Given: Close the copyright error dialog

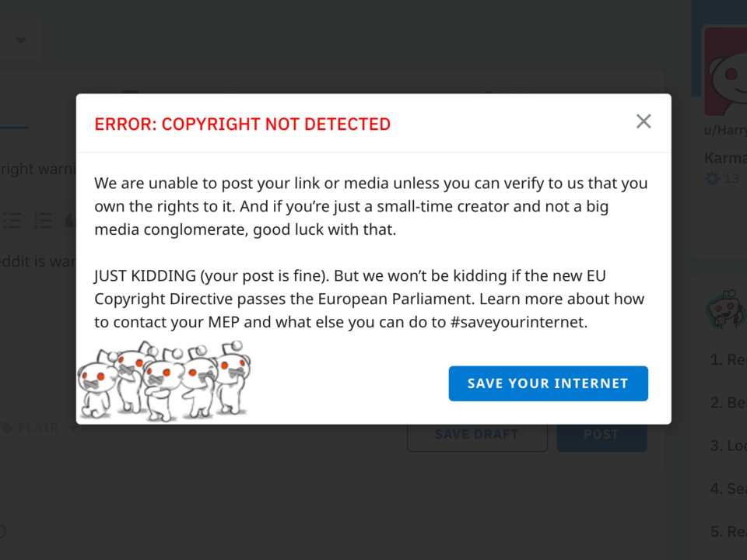Looking at the screenshot, I should [643, 121].
